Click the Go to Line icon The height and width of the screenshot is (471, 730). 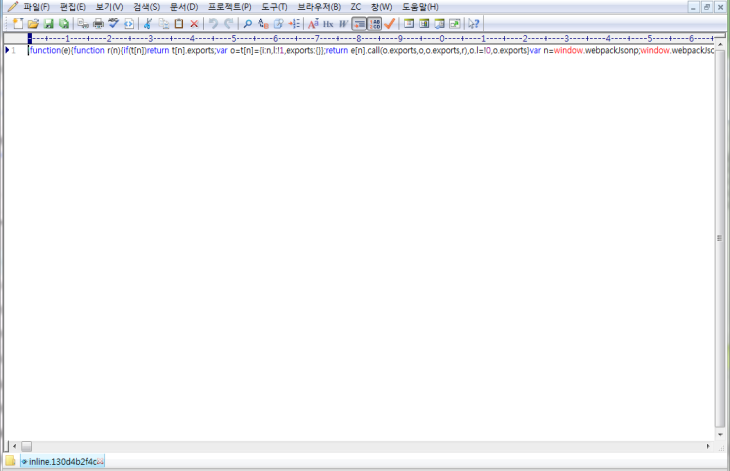click(x=294, y=23)
